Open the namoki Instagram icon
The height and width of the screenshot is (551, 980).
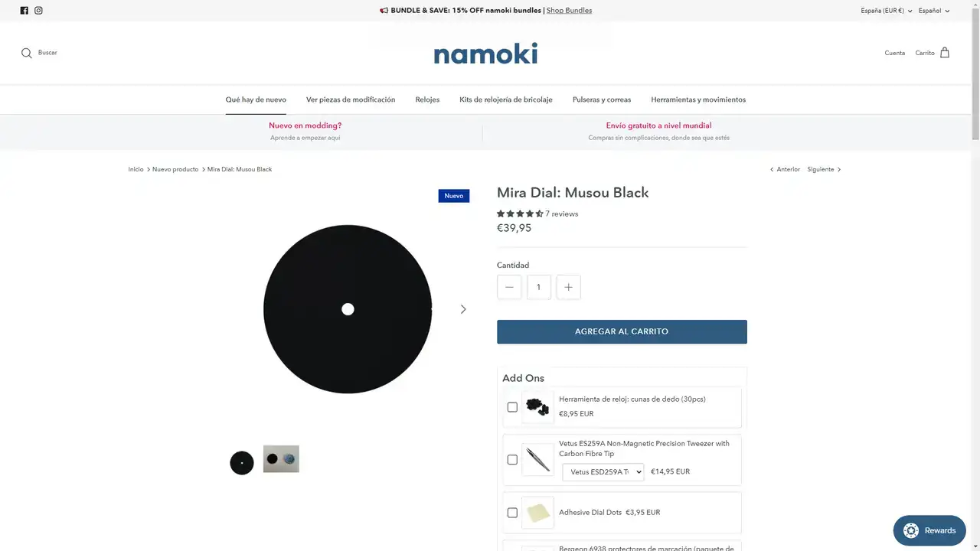(38, 11)
